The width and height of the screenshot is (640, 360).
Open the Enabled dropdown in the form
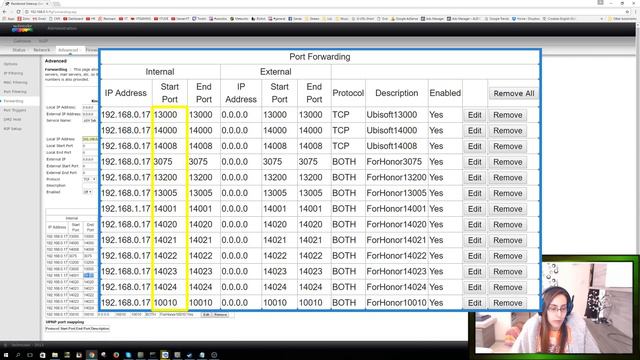[x=87, y=192]
